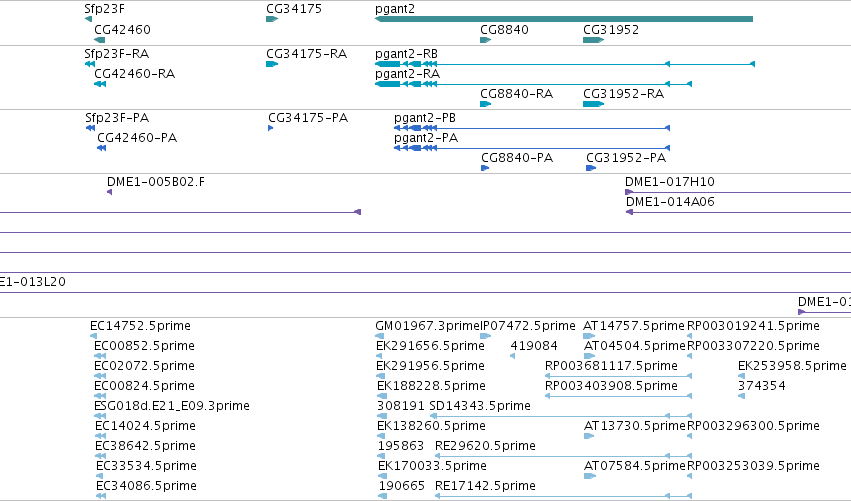Screen dimensions: 851x501
Task: Select the 374354 EST label
Action: tap(761, 386)
